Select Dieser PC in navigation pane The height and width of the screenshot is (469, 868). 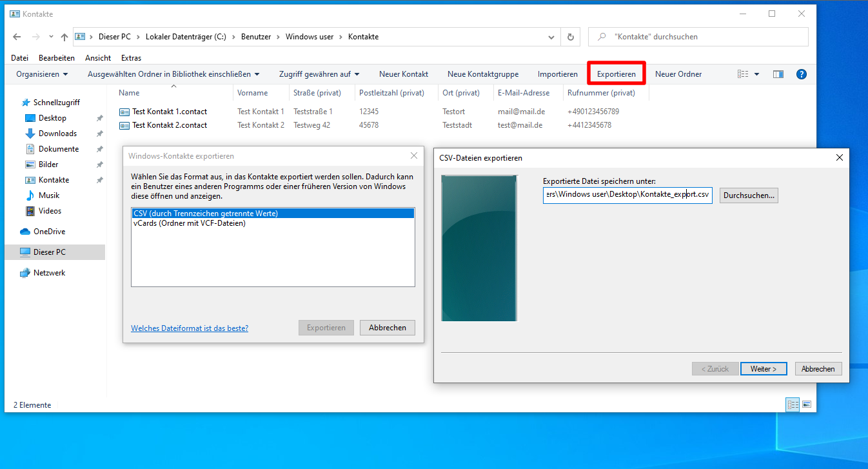tap(54, 252)
